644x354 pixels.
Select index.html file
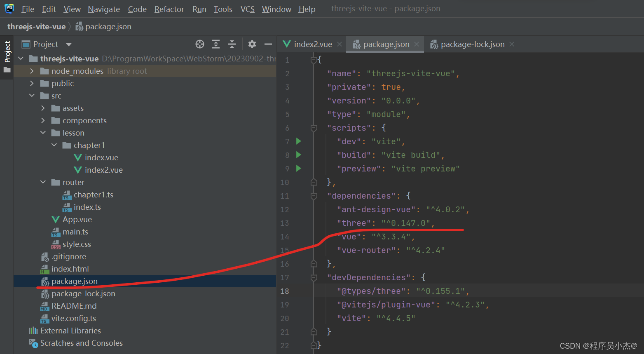coord(70,269)
